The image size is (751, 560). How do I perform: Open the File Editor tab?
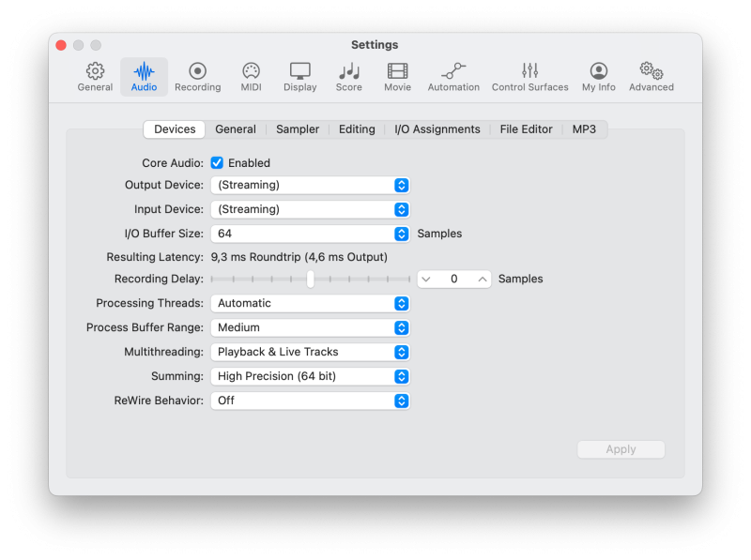tap(526, 129)
